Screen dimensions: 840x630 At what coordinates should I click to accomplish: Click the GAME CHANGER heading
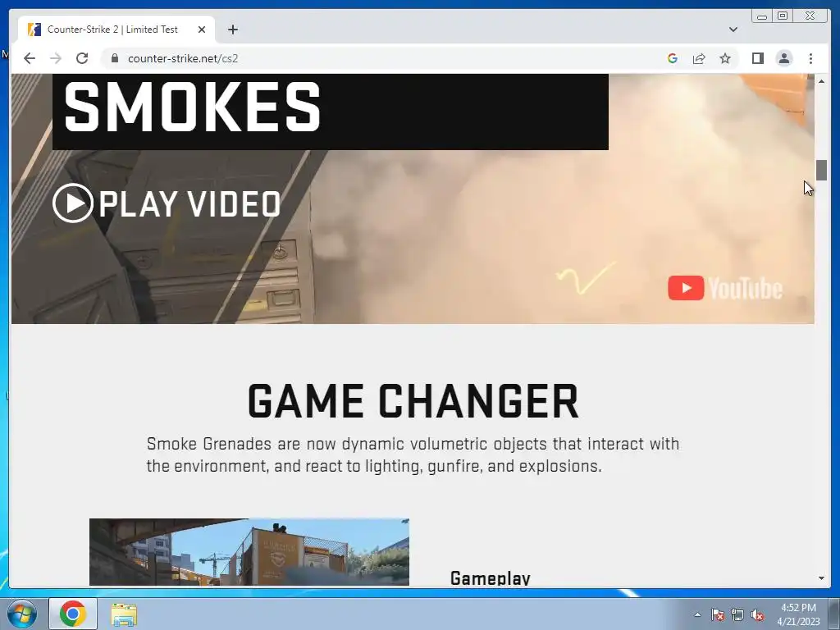click(x=413, y=400)
